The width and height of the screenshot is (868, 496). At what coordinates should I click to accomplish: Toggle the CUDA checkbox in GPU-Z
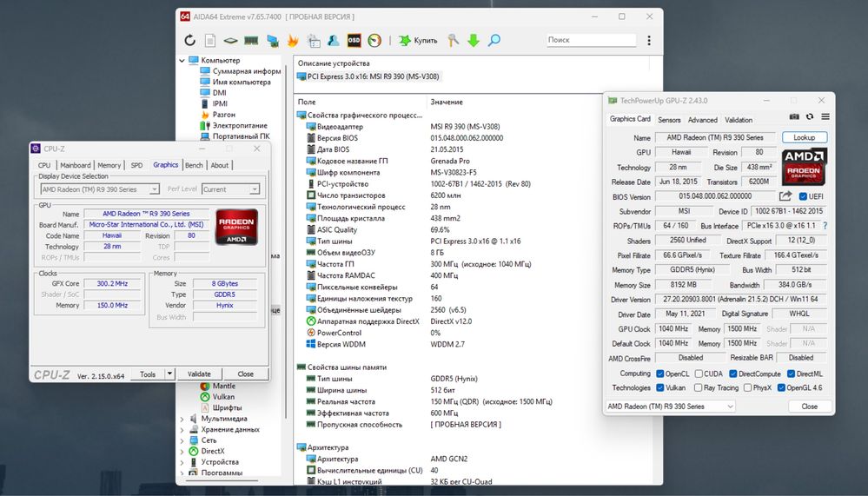tap(699, 374)
